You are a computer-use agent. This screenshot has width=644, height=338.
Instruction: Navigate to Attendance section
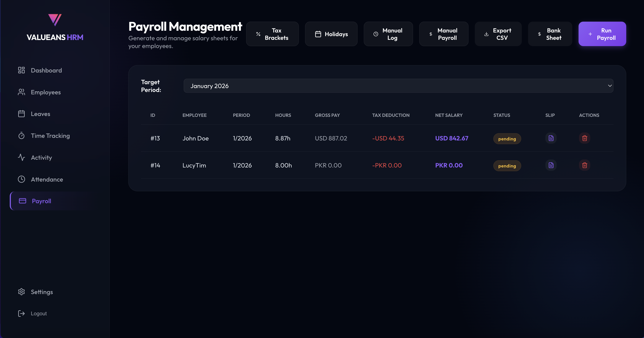(x=47, y=179)
